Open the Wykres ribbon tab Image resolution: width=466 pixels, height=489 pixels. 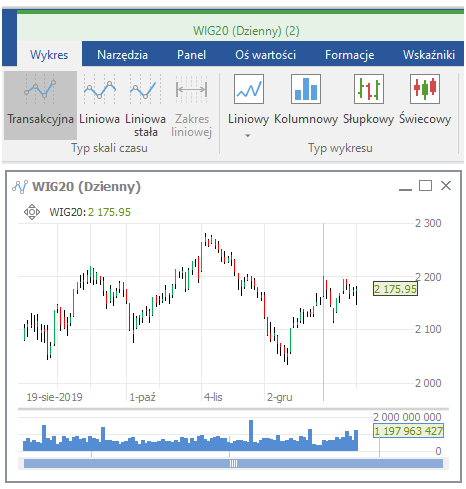point(49,54)
